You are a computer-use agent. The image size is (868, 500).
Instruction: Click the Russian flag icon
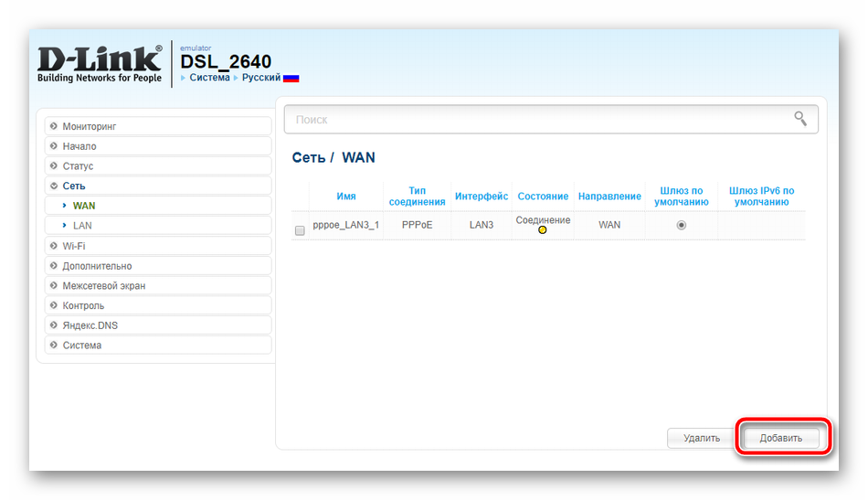pyautogui.click(x=291, y=78)
